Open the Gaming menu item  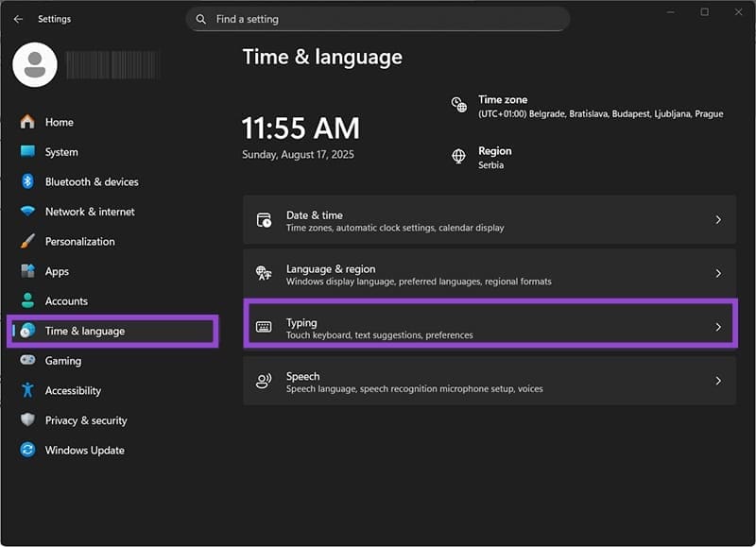(x=112, y=361)
